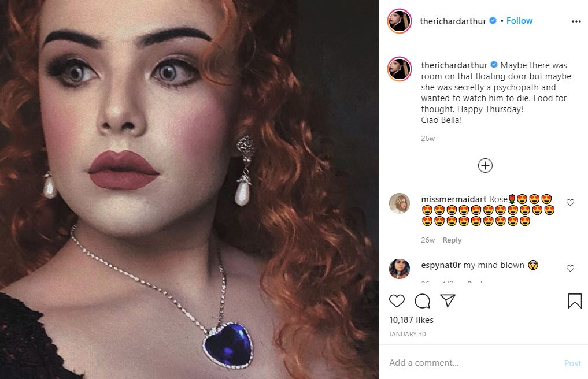Like missmermaidart's comment
Viewport: 588px width, 379px height.
(x=570, y=203)
